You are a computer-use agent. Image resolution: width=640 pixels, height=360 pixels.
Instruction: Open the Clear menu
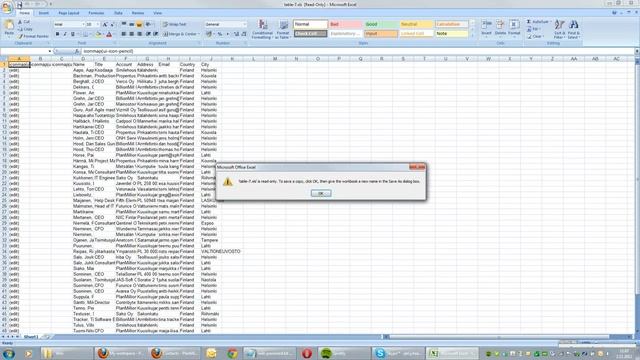(535, 36)
